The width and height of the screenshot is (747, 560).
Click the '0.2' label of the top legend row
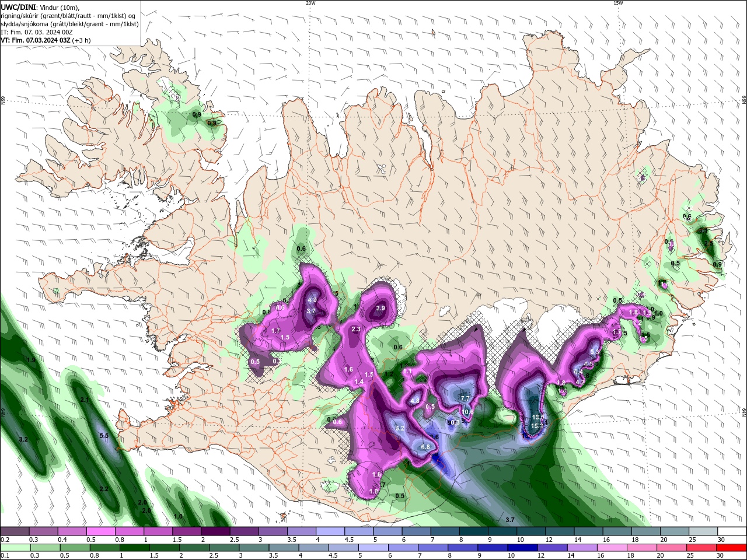point(5,540)
